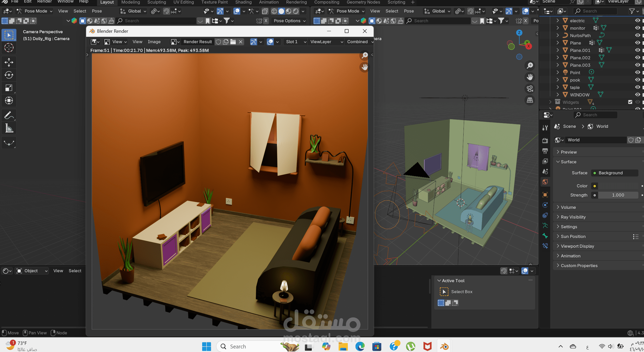Screen dimensions: 644x352
Task: Switch to the Shading workspace tab
Action: (x=243, y=2)
